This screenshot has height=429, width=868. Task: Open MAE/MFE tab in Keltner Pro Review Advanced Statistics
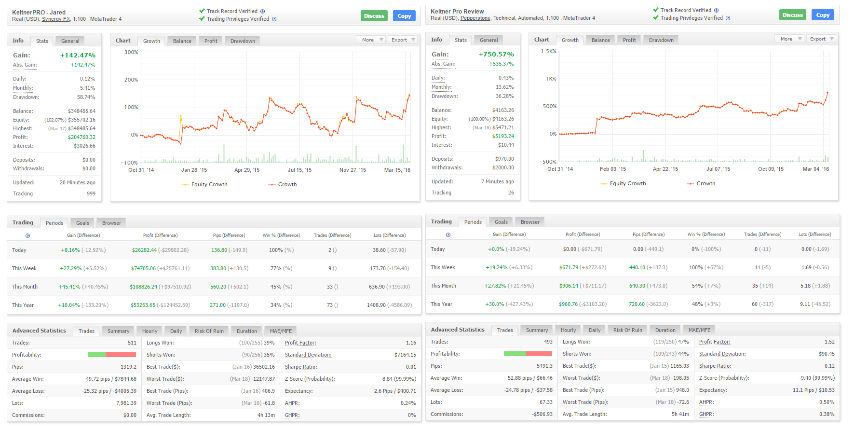699,330
